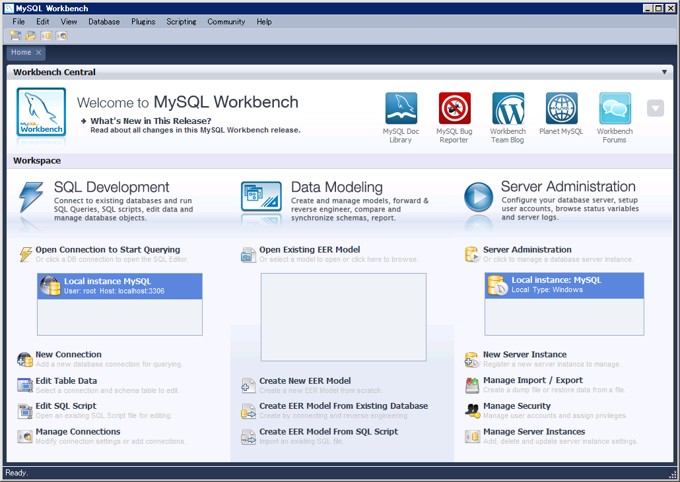Select Local instance: MySQL Windows server entry
Viewport: 680px width, 482px height.
coord(564,285)
